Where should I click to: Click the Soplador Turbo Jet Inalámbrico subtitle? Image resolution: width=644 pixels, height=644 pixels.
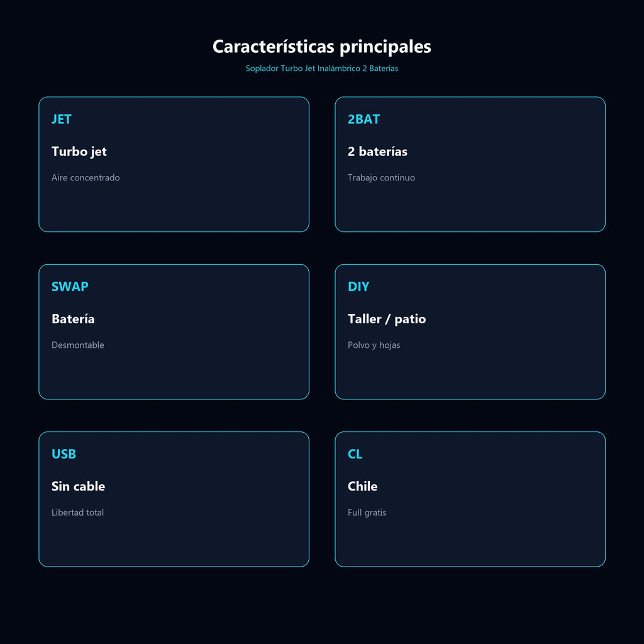pyautogui.click(x=321, y=68)
